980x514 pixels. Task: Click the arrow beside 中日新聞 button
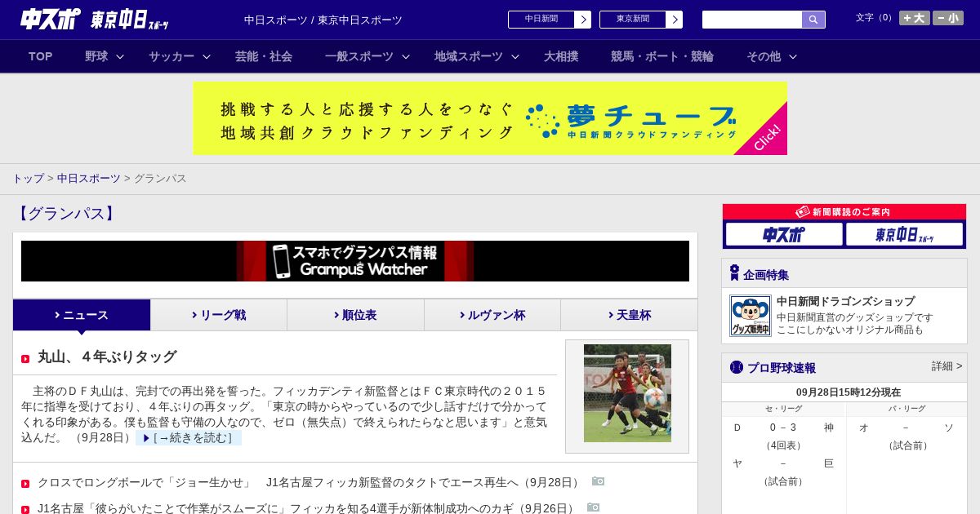pos(583,20)
